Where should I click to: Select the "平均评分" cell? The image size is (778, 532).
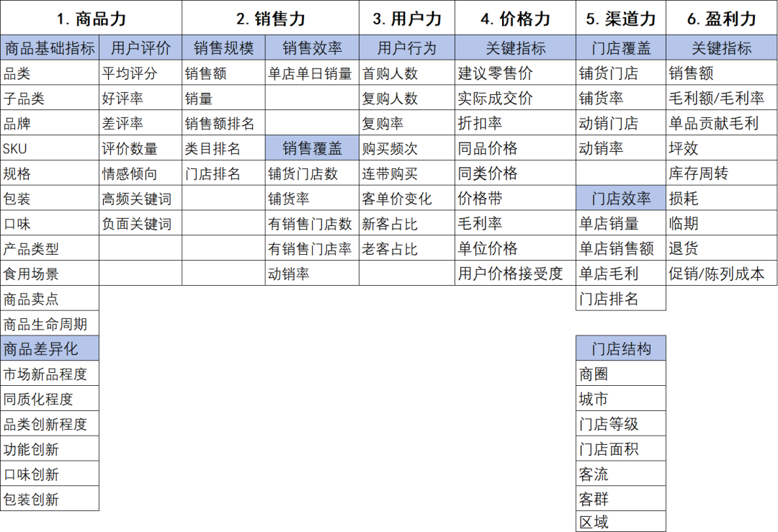point(140,73)
